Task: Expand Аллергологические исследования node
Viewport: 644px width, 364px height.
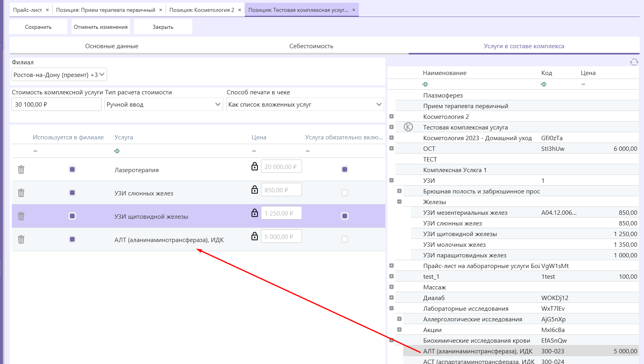Action: (399, 319)
